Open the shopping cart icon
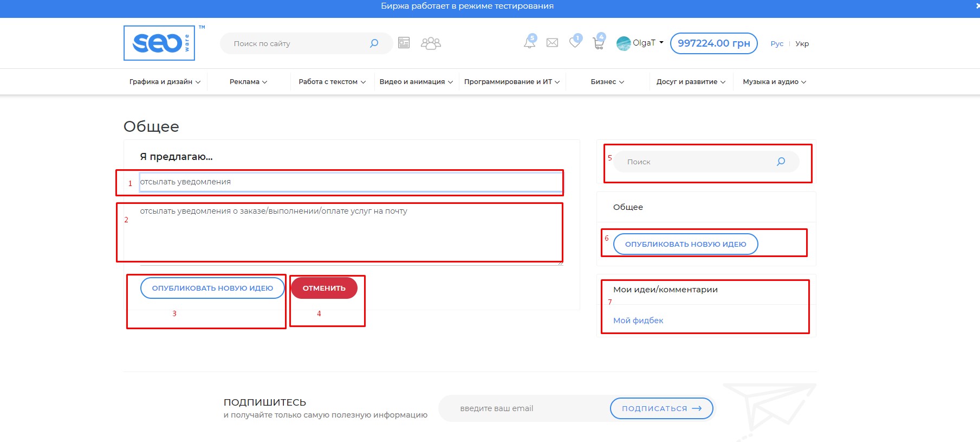The width and height of the screenshot is (980, 442). pos(599,43)
